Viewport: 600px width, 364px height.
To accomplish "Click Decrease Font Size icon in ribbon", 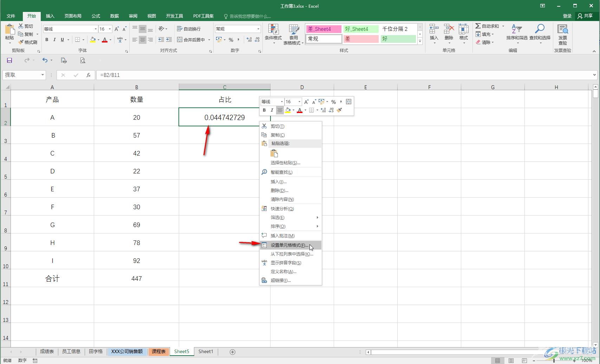I will (x=124, y=29).
